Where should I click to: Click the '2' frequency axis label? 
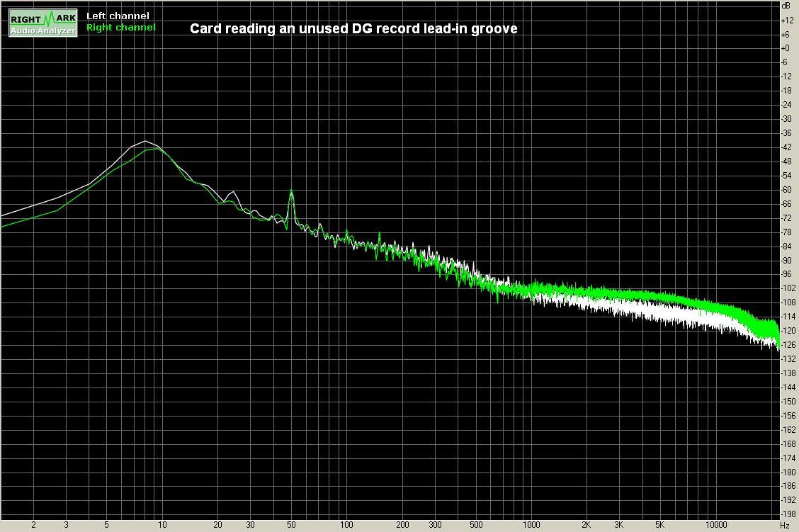point(33,525)
